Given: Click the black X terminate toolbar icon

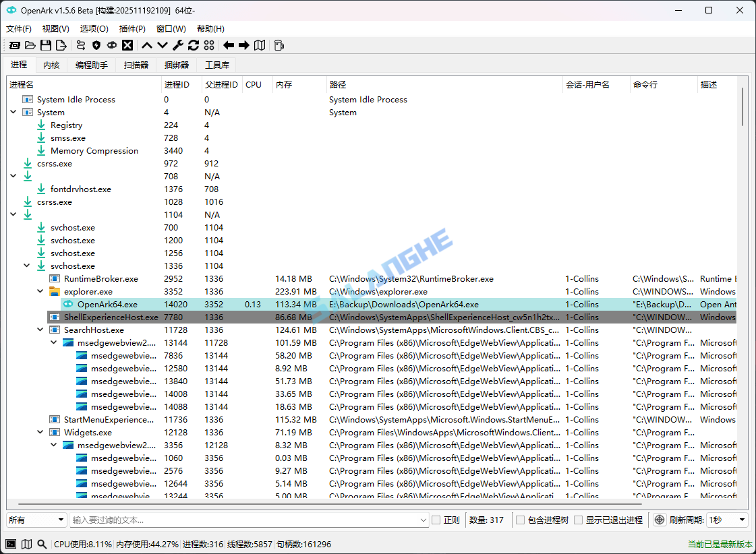Looking at the screenshot, I should [x=128, y=45].
